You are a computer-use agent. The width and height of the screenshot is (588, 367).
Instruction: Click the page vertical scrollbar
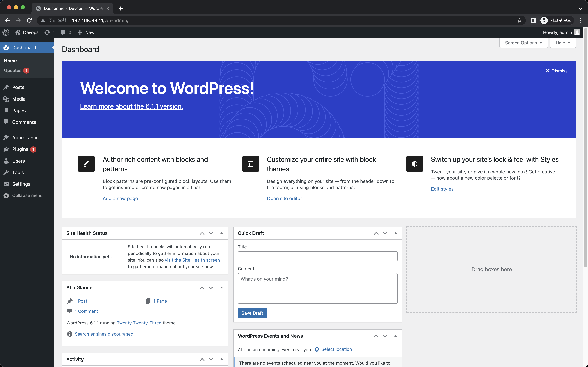[x=585, y=146]
